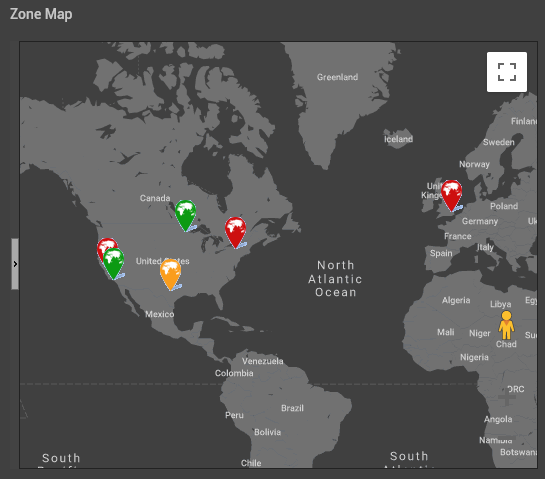Click the Canada label on map
The height and width of the screenshot is (479, 545).
coord(155,198)
